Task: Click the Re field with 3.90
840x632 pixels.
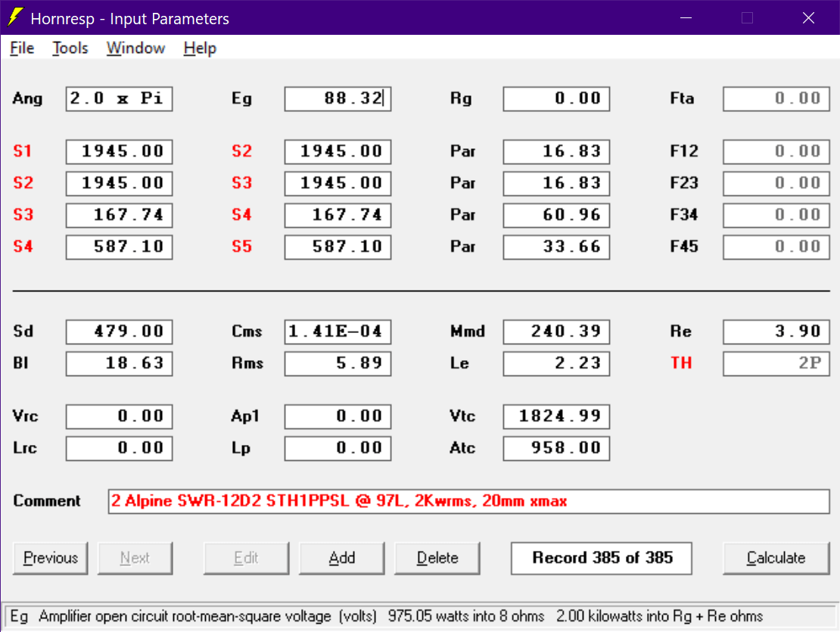Action: [x=776, y=332]
